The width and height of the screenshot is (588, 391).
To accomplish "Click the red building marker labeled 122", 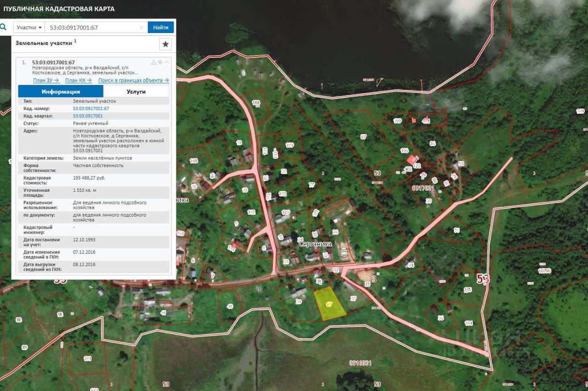I will (411, 160).
